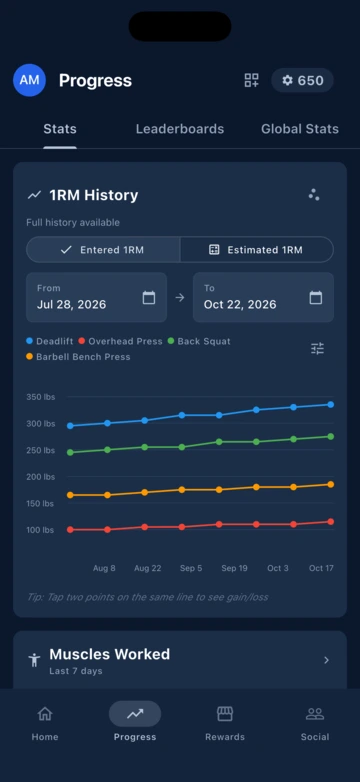This screenshot has height=782, width=360.
Task: Open chart filter sliders icon
Action: tap(318, 348)
